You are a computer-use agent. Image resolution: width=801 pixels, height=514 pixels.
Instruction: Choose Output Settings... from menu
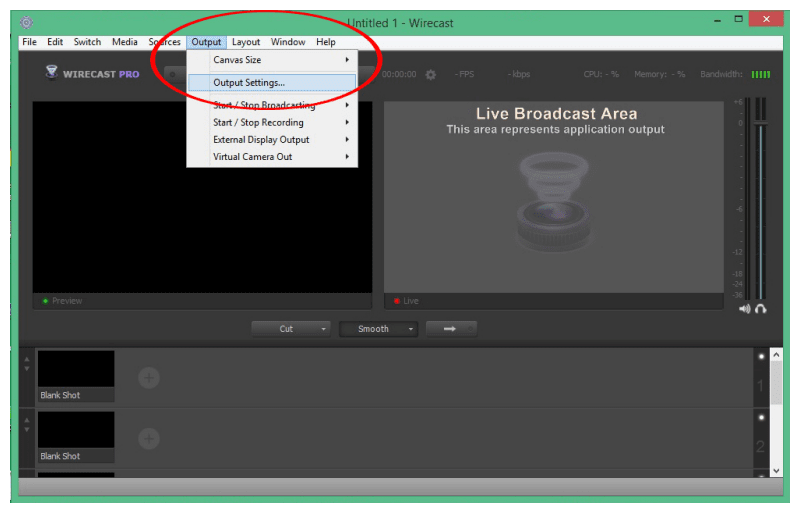click(x=272, y=83)
